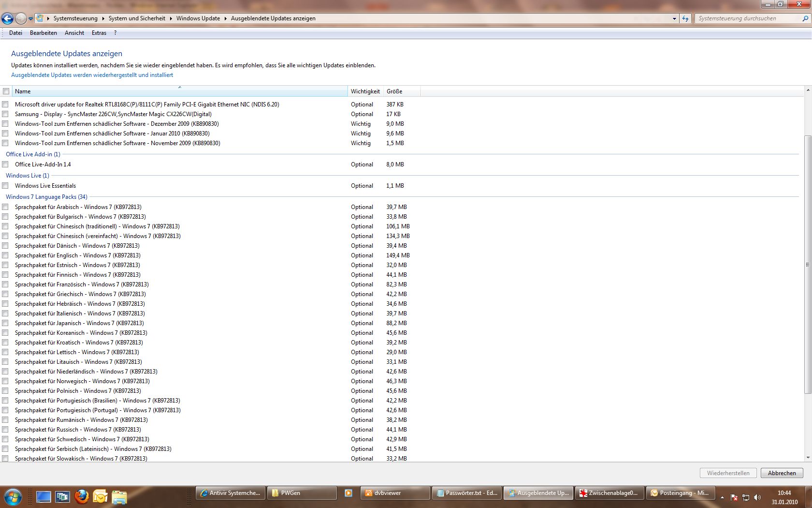Check the Office Live-Add-In 1.4 update
This screenshot has width=812, height=508.
pos(5,164)
